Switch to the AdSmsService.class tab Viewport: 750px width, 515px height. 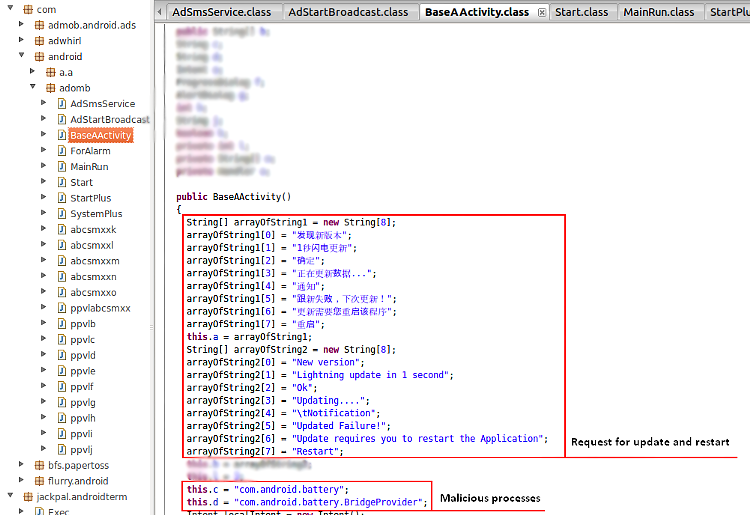(x=221, y=12)
